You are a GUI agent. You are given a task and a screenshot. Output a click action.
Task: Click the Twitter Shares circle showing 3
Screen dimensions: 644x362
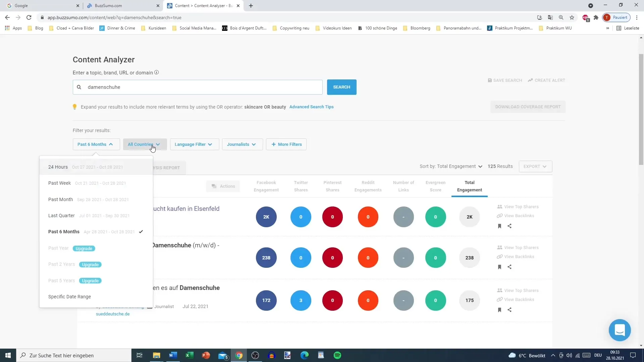click(301, 300)
